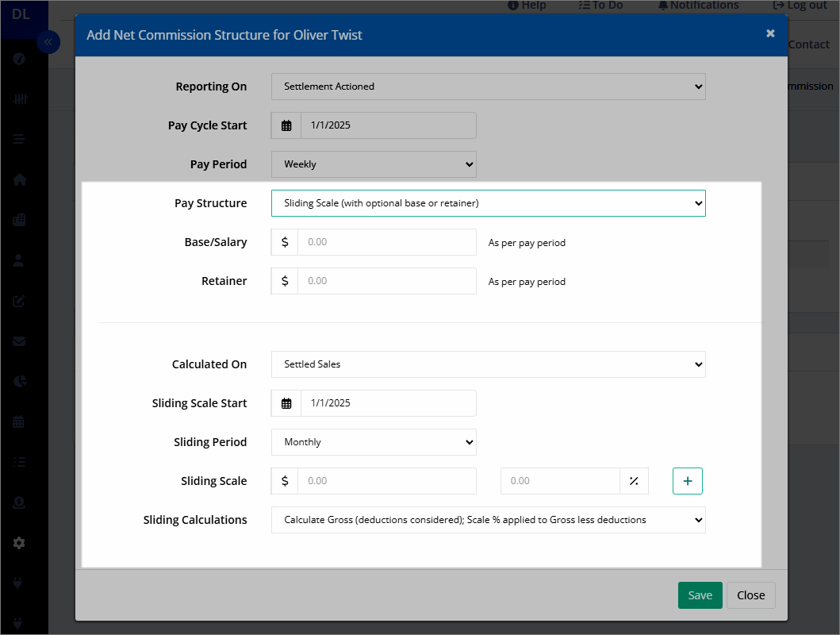The image size is (840, 635).
Task: Click the Pay Cycle Start date field
Action: (x=389, y=125)
